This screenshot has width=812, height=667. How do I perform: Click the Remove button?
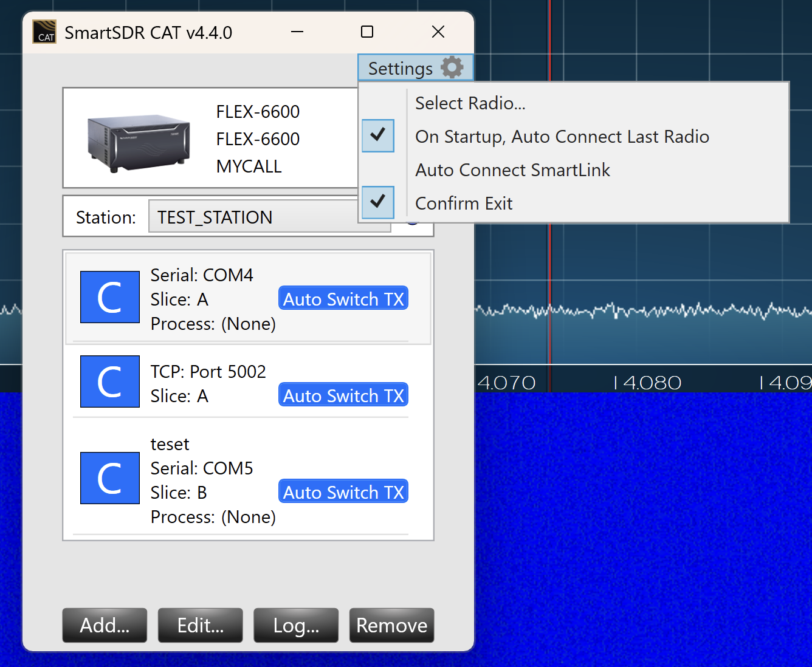pyautogui.click(x=391, y=625)
